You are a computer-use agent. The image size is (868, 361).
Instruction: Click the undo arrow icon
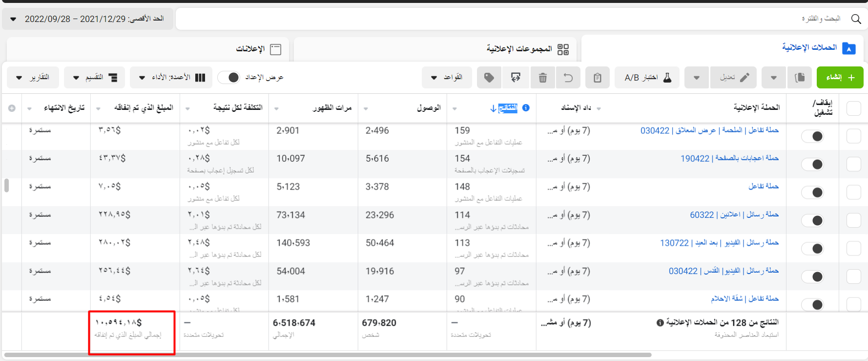pos(568,78)
